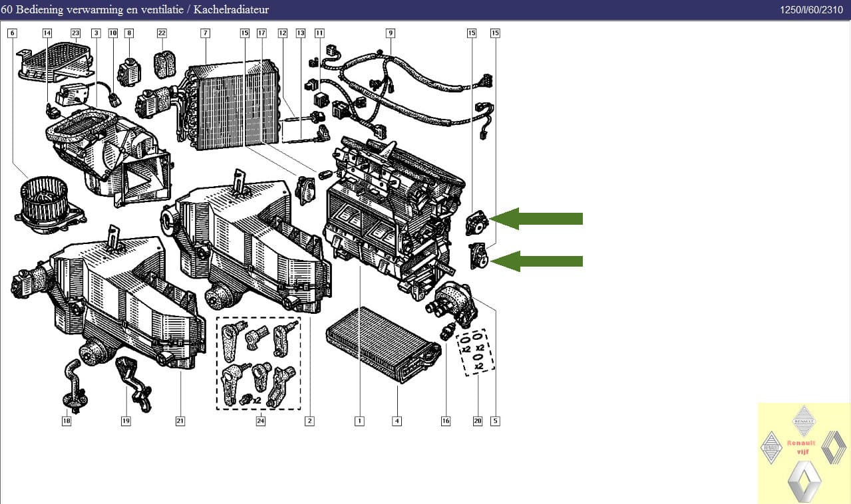Select part label 6 for the blower motor

(11, 32)
